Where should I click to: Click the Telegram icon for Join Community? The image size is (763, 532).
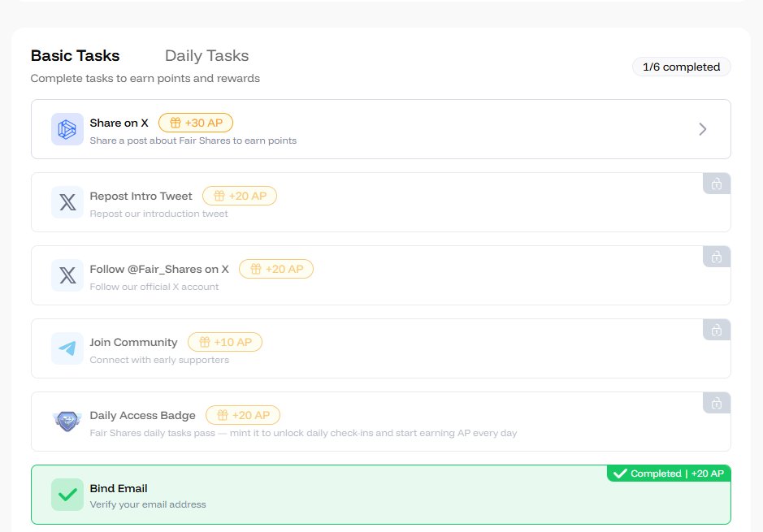[67, 348]
